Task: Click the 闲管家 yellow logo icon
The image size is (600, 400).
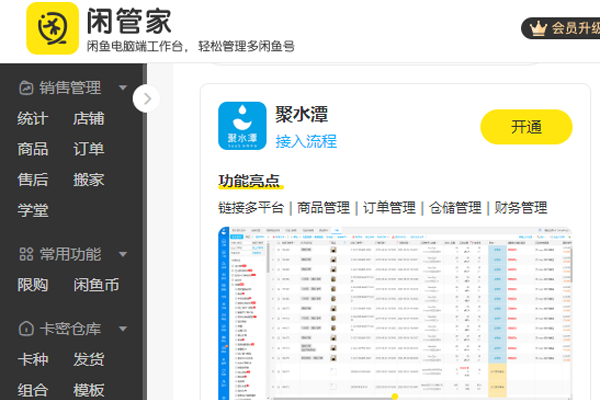Action: 52,28
